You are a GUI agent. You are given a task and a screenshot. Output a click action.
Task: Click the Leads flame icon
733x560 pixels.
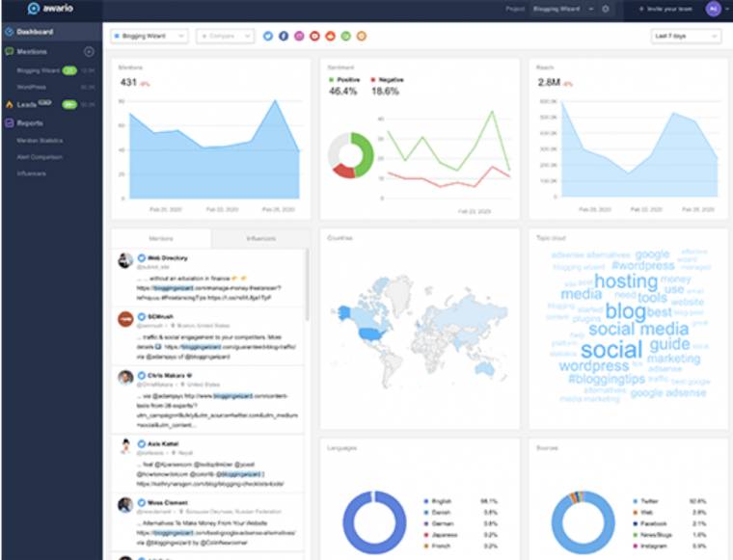pos(10,105)
